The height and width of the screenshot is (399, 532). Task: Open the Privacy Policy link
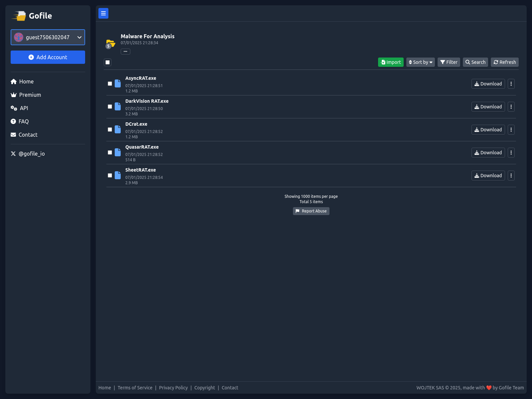pos(173,388)
